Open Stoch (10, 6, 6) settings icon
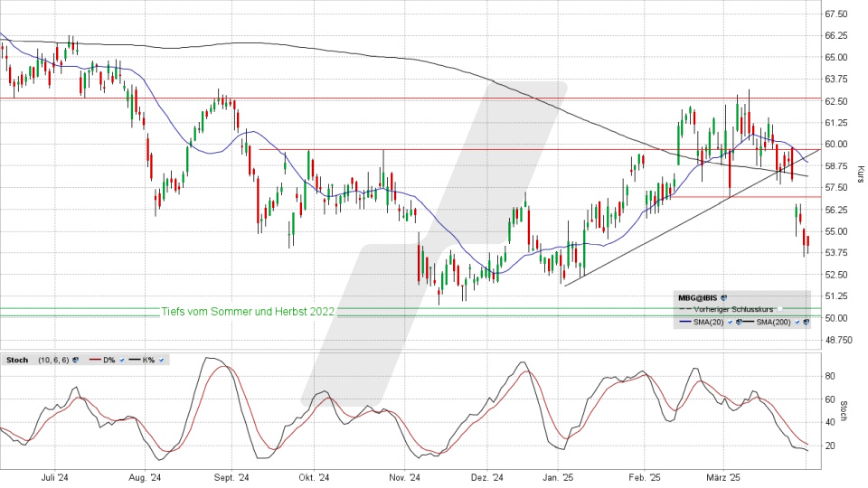Viewport: 868px width, 488px height. point(75,360)
